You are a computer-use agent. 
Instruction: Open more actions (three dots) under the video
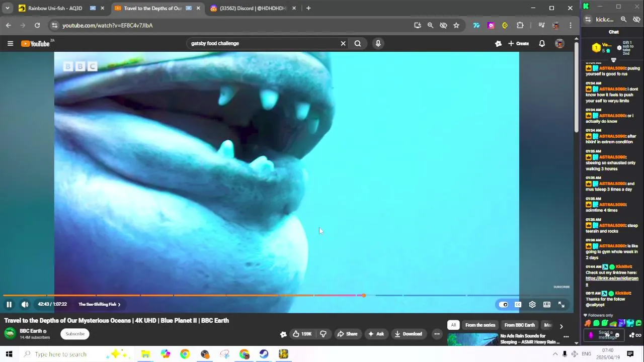(x=437, y=334)
